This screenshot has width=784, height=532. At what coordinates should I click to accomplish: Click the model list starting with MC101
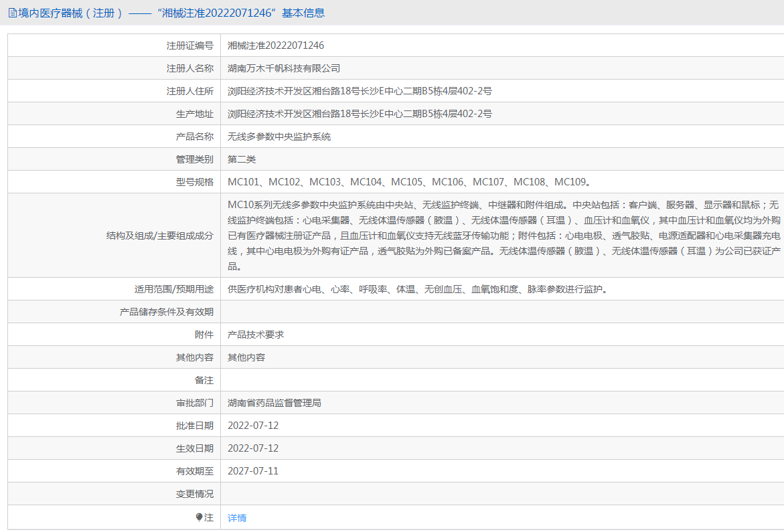409,182
